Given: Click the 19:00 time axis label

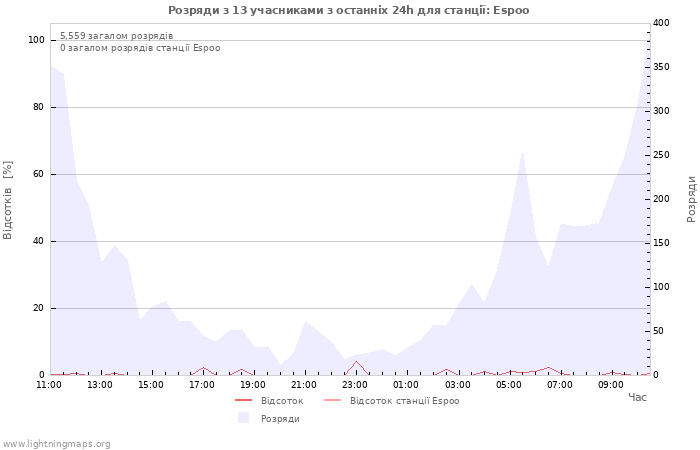Looking at the screenshot, I should 253,385.
